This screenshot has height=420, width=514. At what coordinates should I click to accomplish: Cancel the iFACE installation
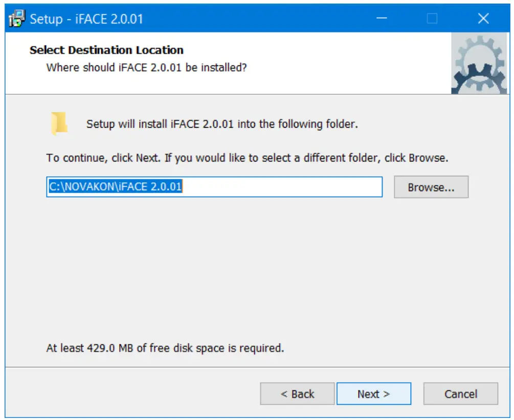(460, 393)
